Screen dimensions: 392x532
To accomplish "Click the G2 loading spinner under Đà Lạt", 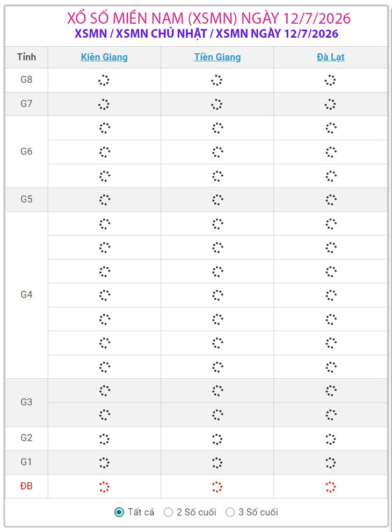I will (x=330, y=439).
